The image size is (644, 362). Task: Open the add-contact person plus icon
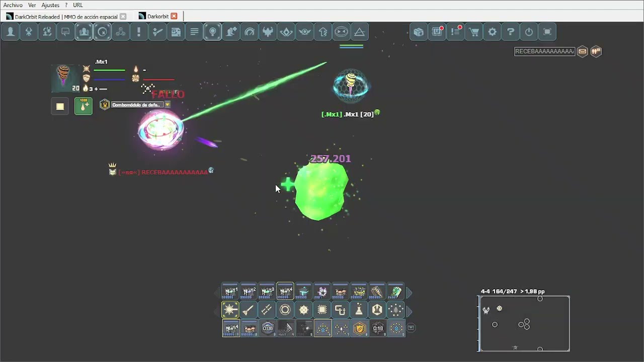[231, 32]
